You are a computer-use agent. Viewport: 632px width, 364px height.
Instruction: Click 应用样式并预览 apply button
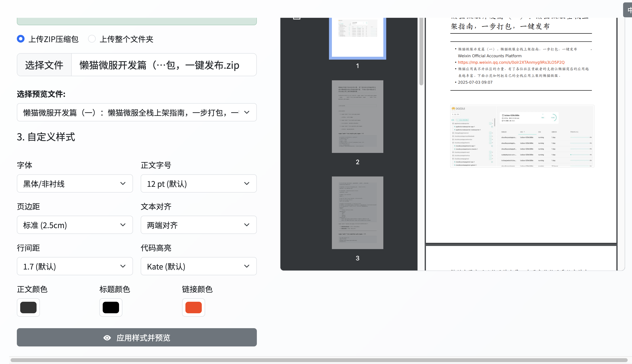coord(137,338)
